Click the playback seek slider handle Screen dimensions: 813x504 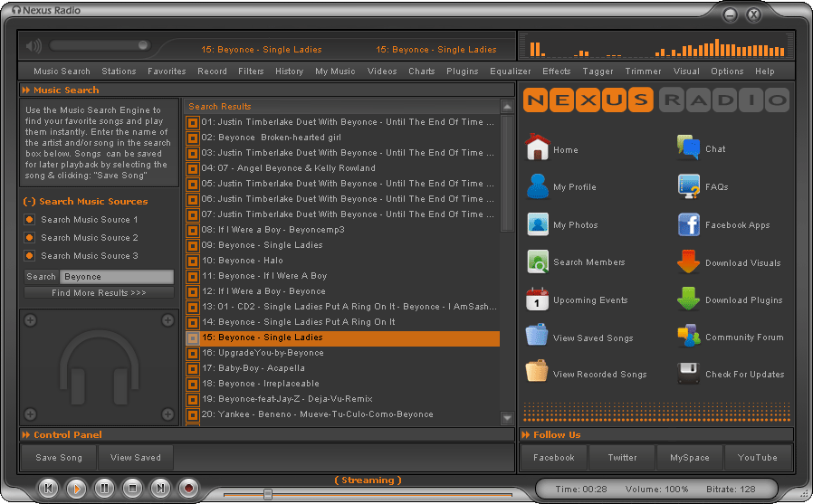point(268,494)
